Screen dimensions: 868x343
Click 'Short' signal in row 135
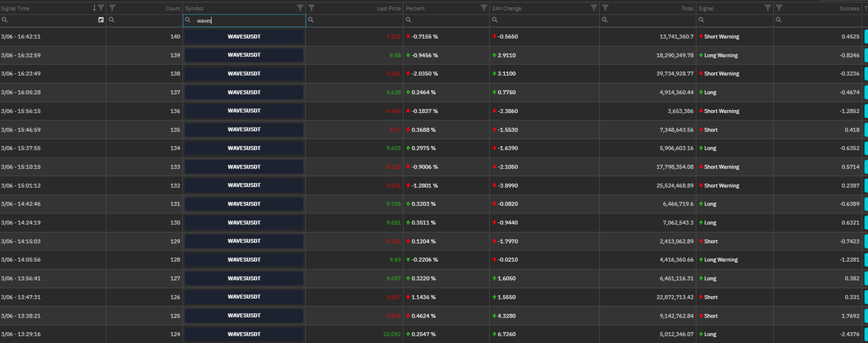pyautogui.click(x=711, y=130)
